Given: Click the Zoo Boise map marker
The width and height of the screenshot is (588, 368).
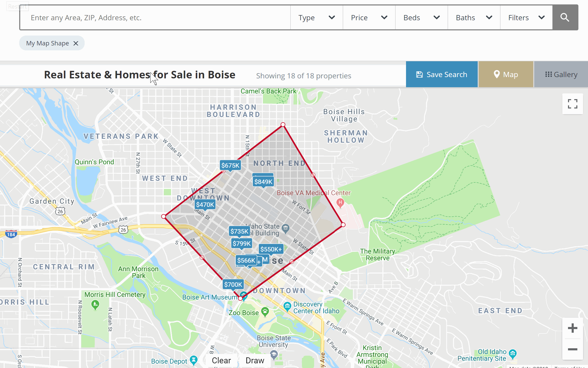Looking at the screenshot, I should (x=265, y=311).
